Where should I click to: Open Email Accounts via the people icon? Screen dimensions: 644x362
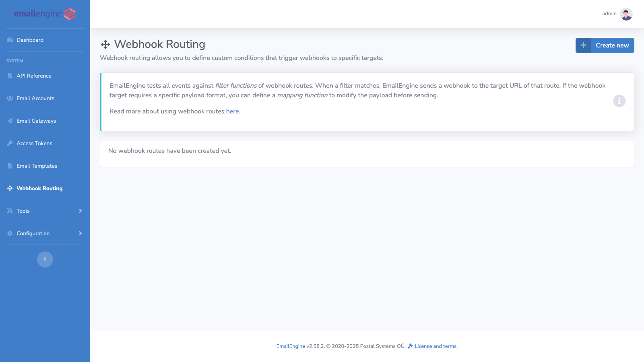(9, 98)
